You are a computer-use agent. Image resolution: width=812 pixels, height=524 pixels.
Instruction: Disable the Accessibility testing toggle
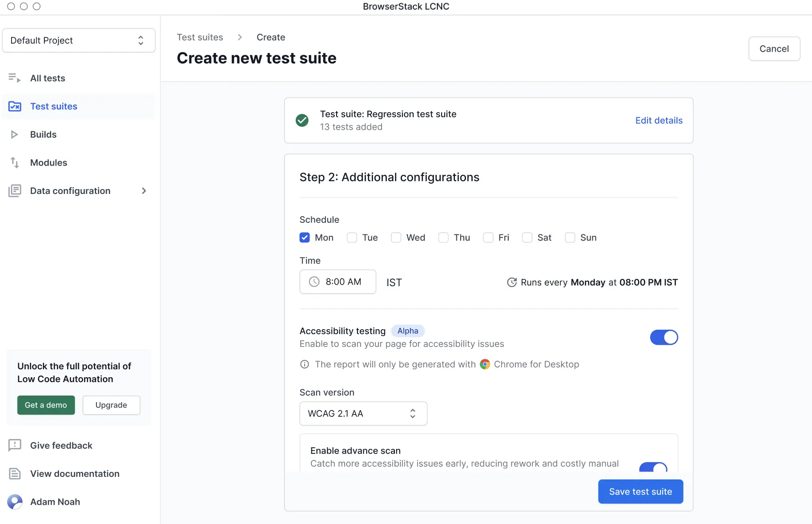tap(664, 337)
